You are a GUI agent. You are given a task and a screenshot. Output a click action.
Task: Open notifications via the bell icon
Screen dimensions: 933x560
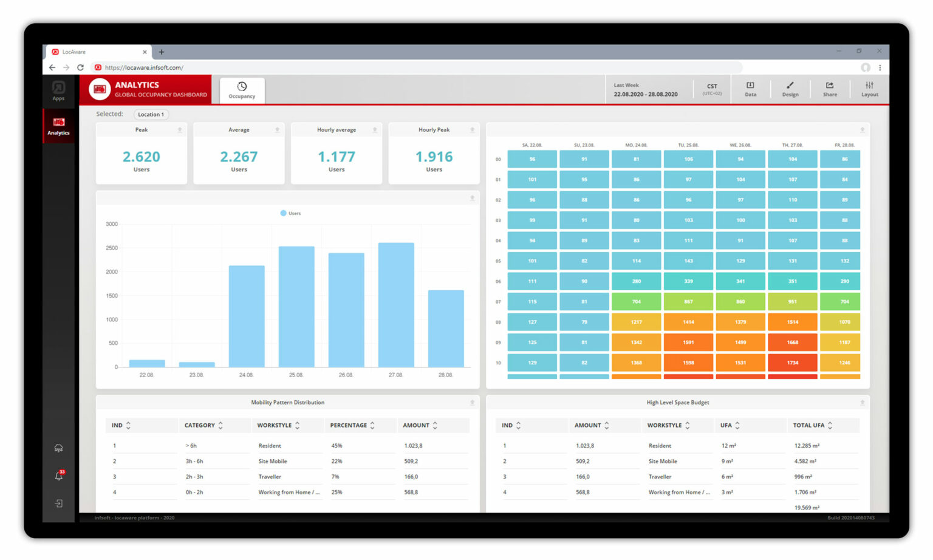[x=58, y=476]
